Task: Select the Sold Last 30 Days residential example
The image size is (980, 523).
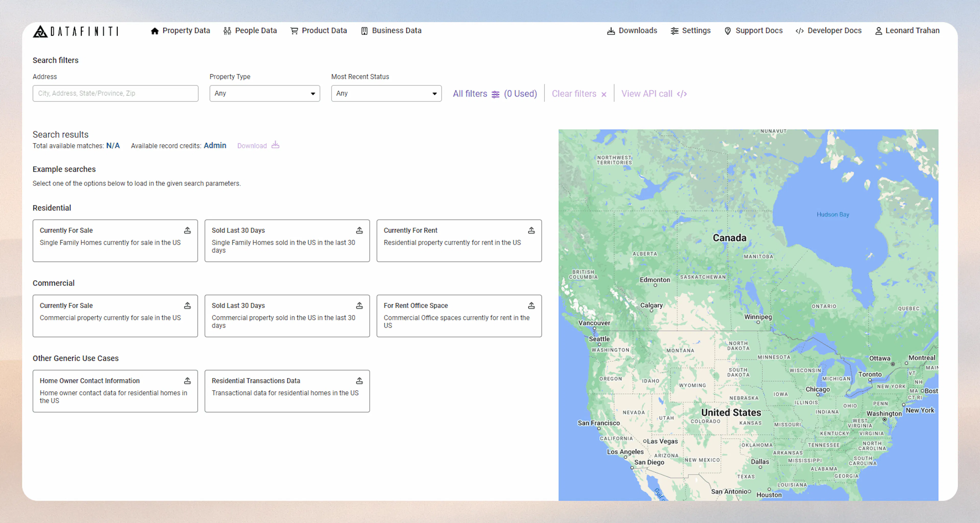Action: (287, 241)
